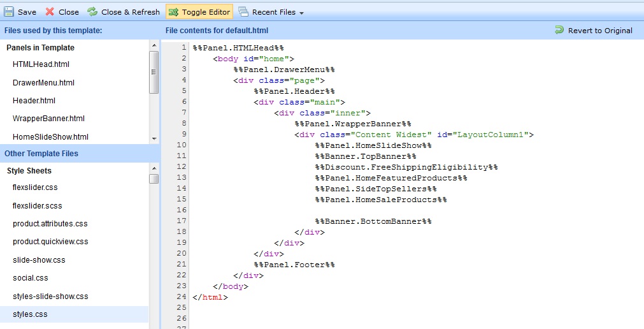644x329 pixels.
Task: Select the Other Template Files section header
Action: click(41, 153)
